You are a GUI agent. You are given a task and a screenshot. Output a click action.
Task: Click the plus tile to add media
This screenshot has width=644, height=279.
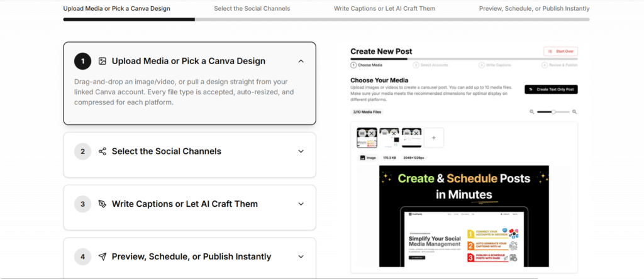434,138
